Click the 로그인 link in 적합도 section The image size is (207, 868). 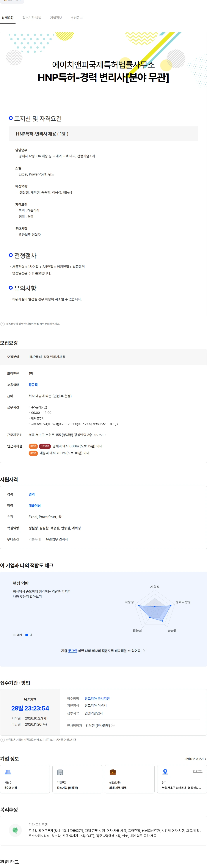[x=73, y=651]
